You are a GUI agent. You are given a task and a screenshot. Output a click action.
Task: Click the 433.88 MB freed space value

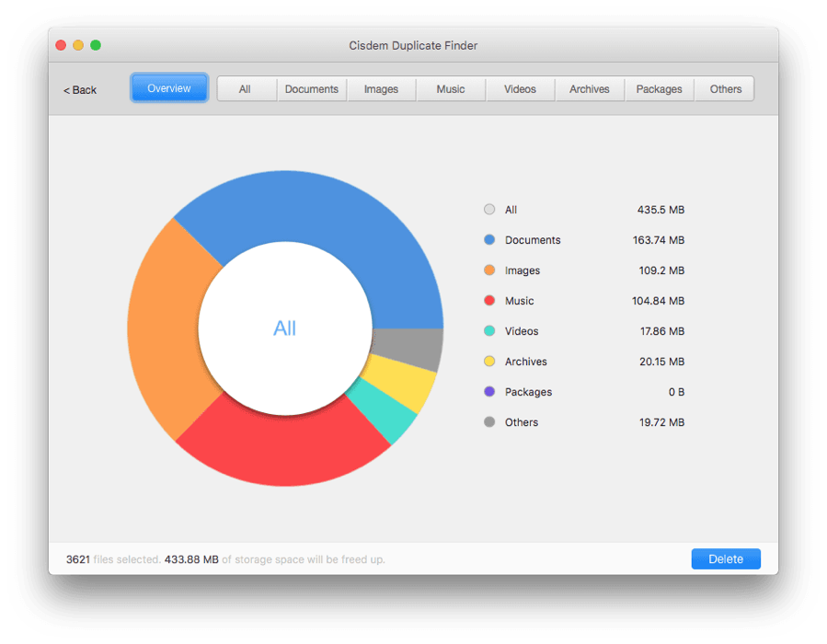click(x=191, y=559)
